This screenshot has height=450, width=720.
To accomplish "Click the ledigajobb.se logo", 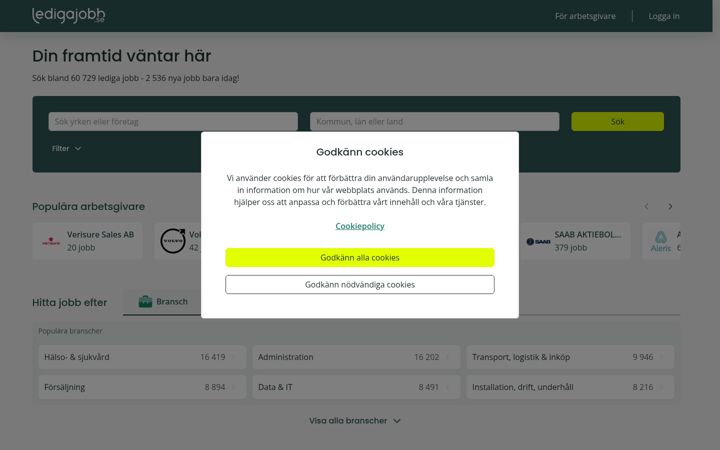I will (x=68, y=15).
